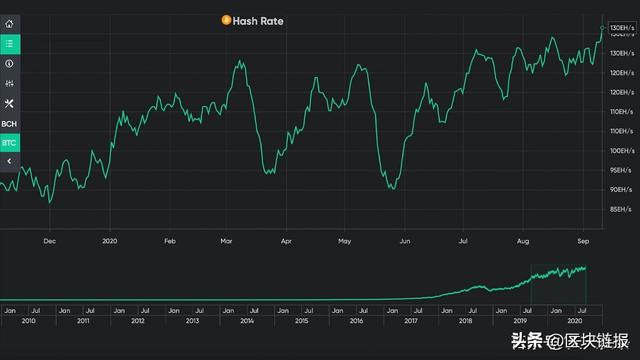Switch to BTC chain

tap(10, 143)
